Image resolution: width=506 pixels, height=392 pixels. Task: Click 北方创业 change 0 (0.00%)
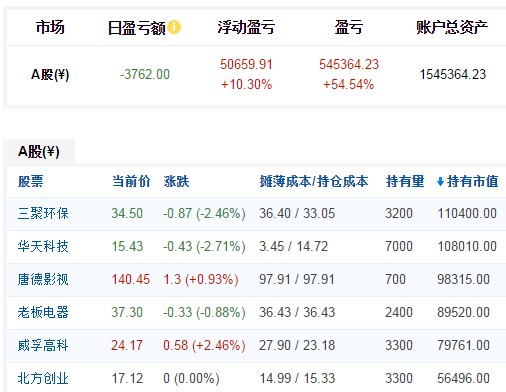pos(191,378)
